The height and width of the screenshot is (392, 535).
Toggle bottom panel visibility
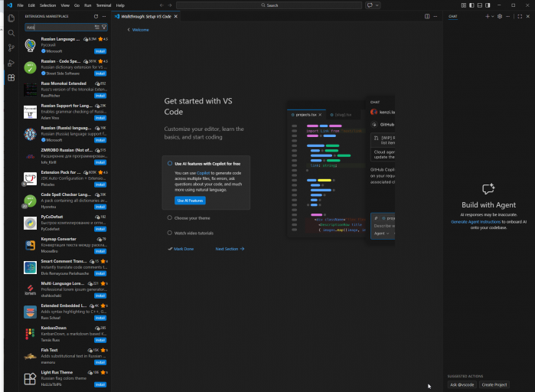tap(480, 5)
